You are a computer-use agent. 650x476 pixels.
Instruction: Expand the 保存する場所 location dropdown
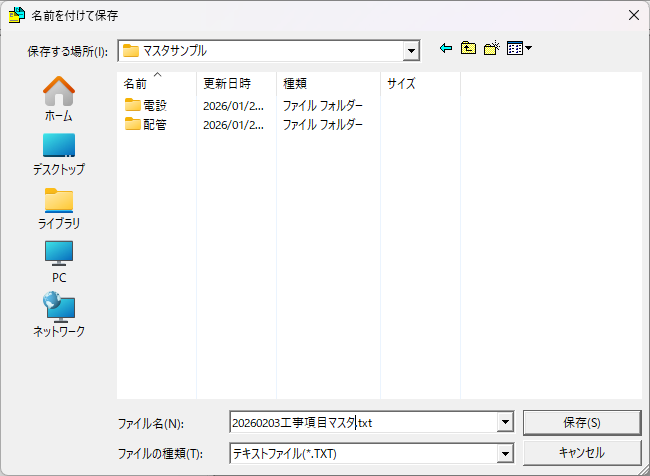pos(411,51)
